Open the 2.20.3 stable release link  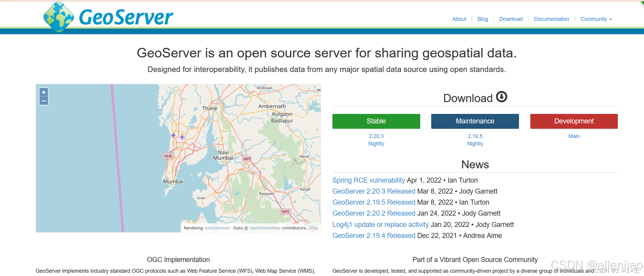pyautogui.click(x=376, y=136)
